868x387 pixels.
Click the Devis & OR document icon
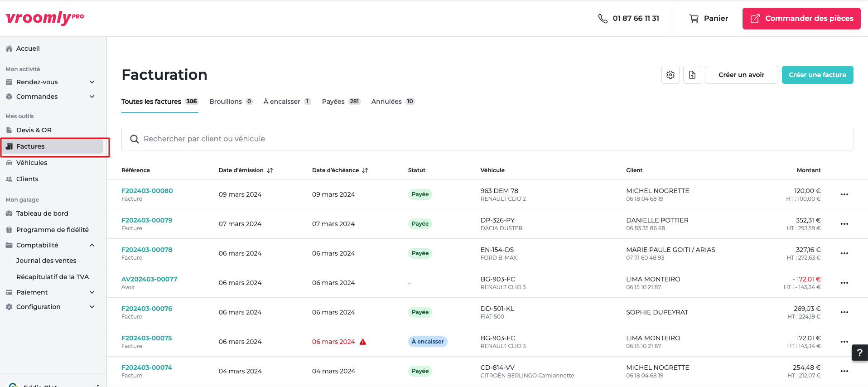(x=9, y=130)
